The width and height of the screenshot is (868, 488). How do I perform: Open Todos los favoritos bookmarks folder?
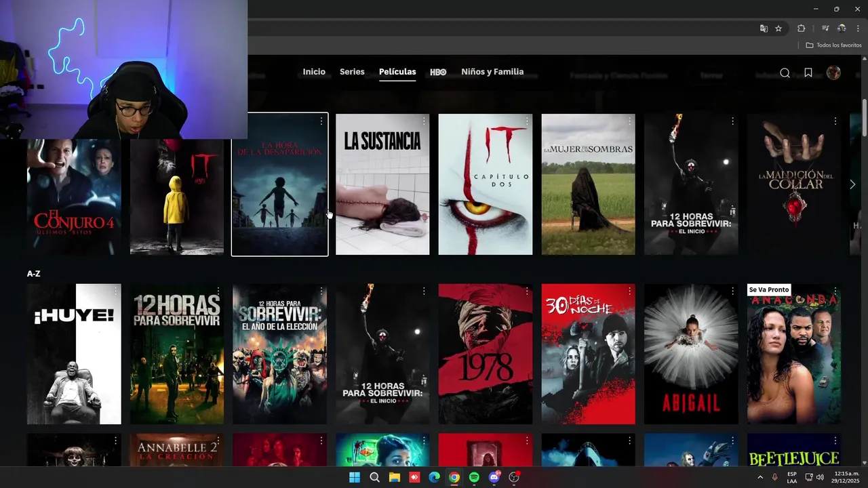click(x=833, y=45)
